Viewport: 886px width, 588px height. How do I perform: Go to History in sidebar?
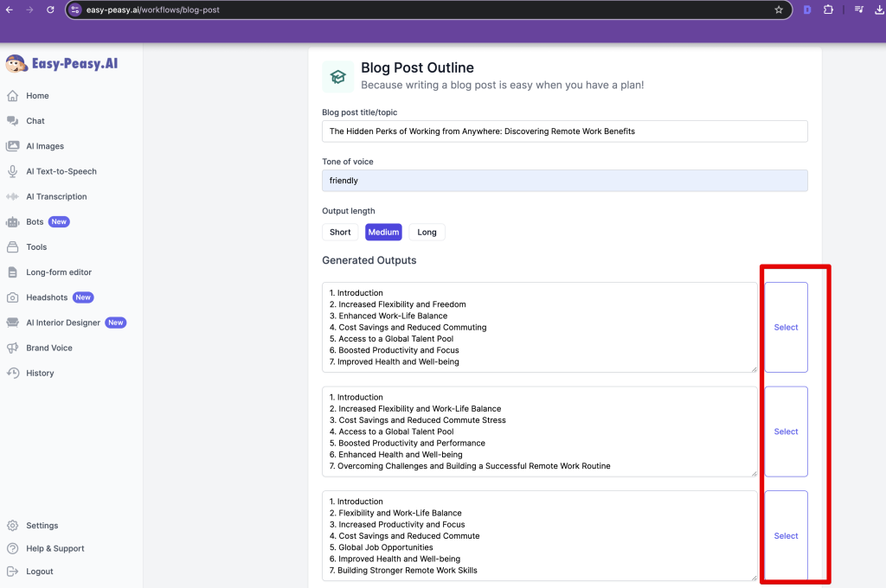coord(40,373)
